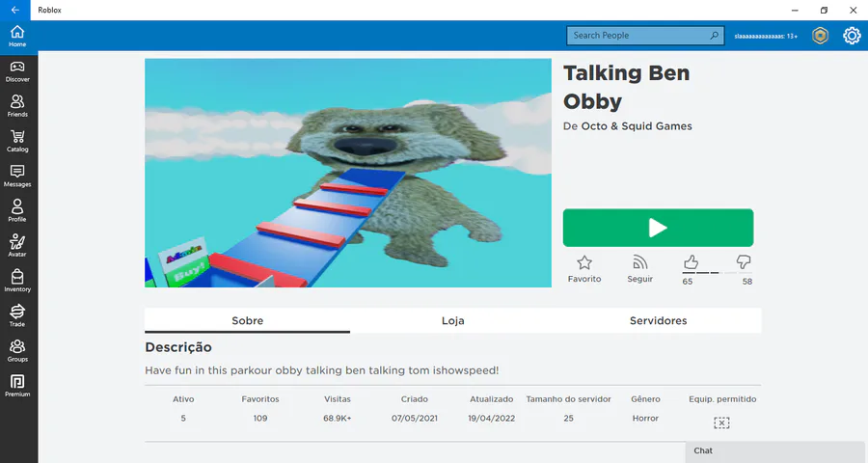
Task: Open the settings gear icon
Action: [x=852, y=36]
